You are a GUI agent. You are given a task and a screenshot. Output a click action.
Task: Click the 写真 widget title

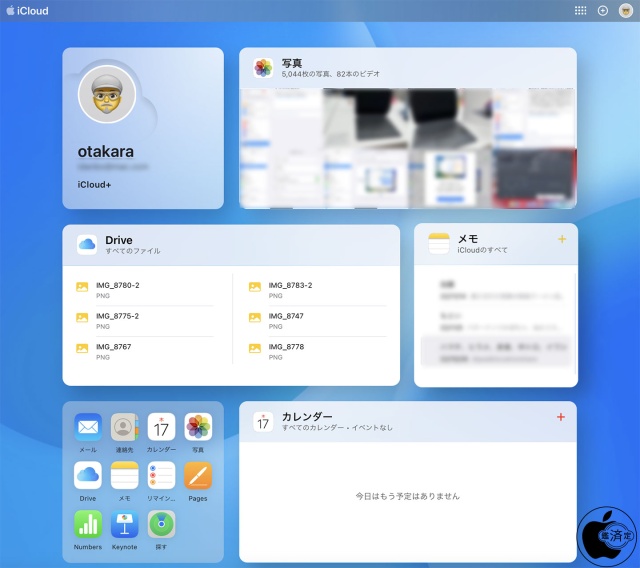292,63
